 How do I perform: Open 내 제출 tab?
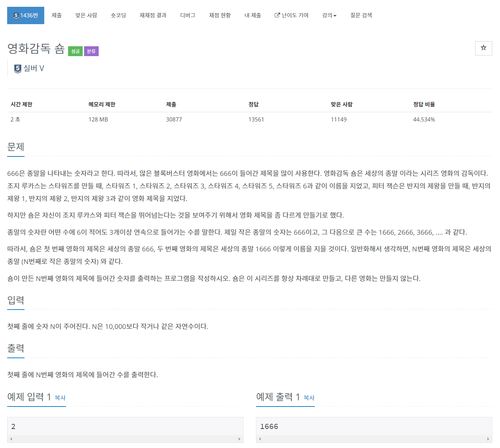253,15
